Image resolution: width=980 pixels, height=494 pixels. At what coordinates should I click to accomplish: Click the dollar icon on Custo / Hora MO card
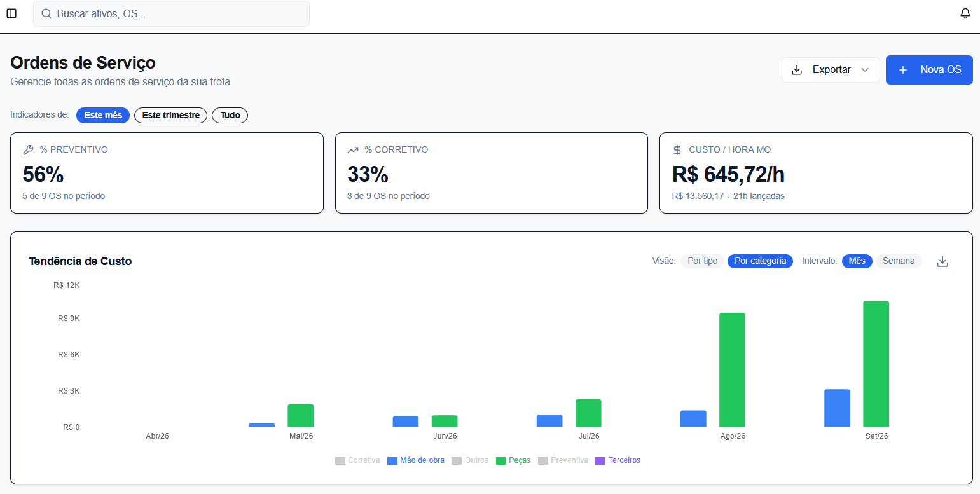(x=677, y=150)
